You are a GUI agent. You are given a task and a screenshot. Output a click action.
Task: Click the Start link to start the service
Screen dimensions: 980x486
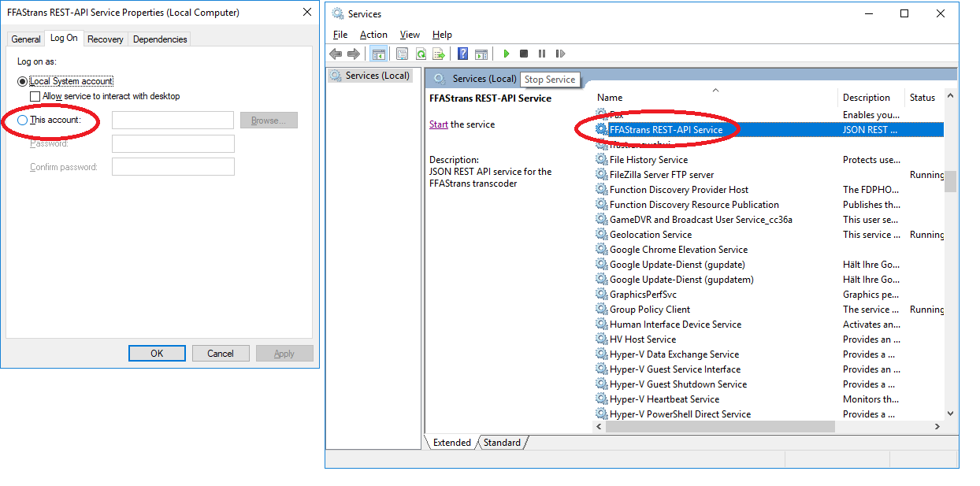tap(439, 124)
